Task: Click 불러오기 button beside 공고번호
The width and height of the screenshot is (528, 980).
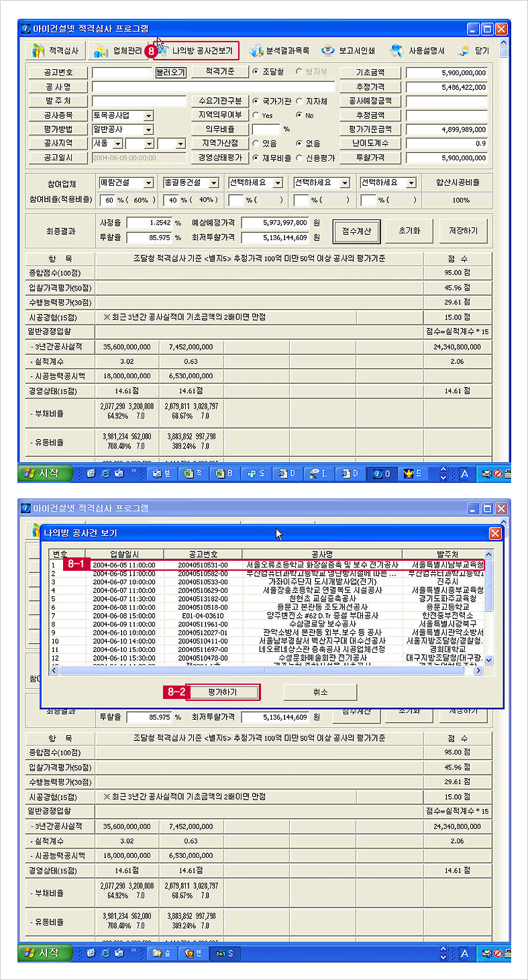Action: click(x=170, y=72)
